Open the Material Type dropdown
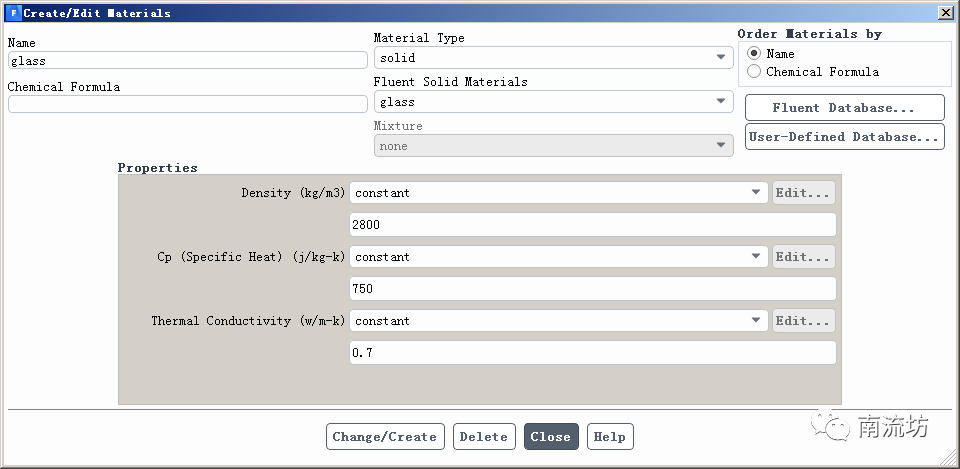Image resolution: width=960 pixels, height=469 pixels. (x=553, y=58)
